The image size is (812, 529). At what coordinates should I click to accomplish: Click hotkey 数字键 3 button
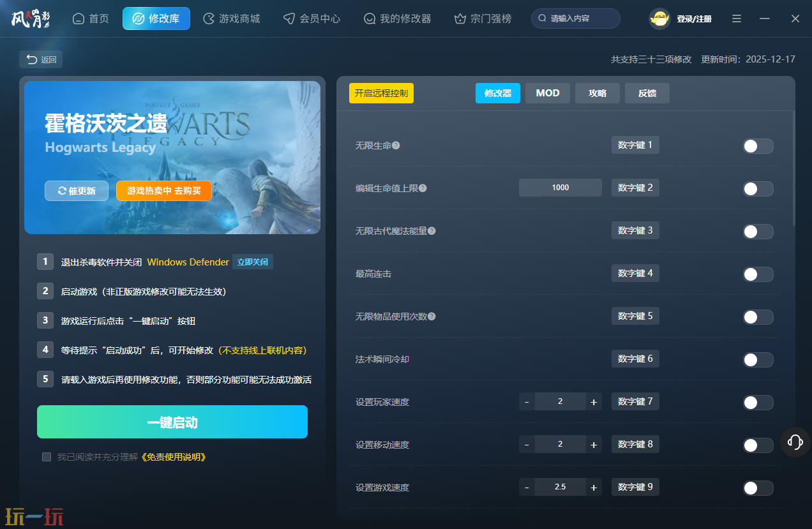635,230
